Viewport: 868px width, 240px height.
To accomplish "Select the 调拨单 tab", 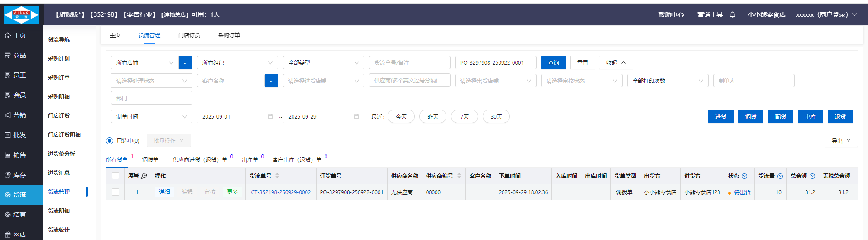I will coord(150,159).
